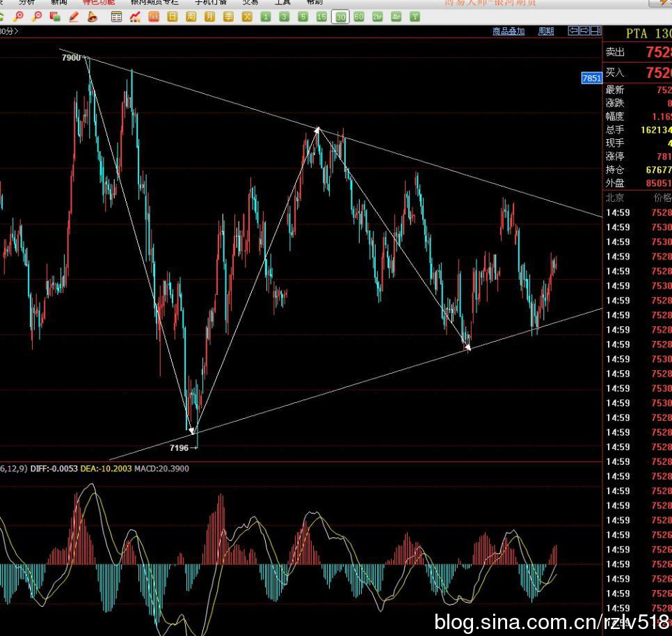Open the 特色功能 menu

98,2
